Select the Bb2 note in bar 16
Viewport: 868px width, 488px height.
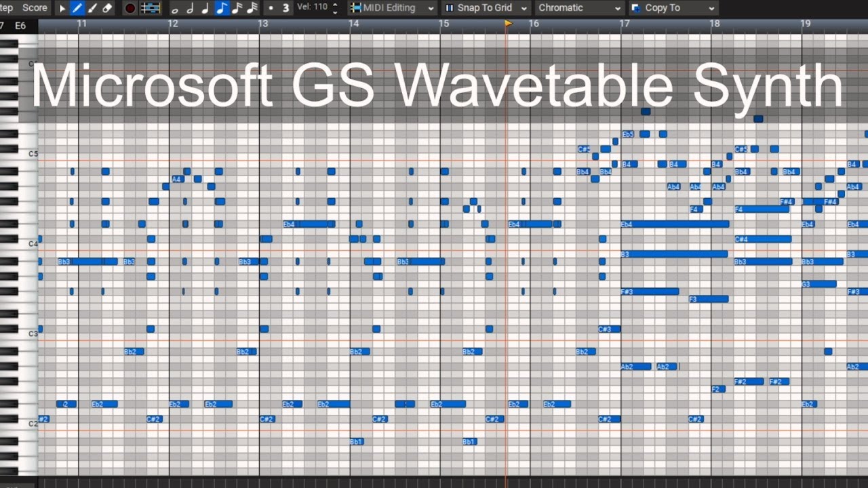(x=586, y=352)
